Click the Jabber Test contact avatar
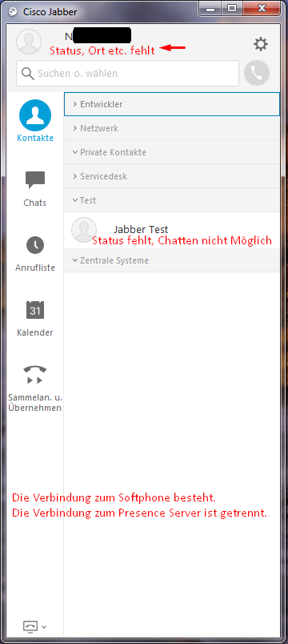This screenshot has width=288, height=644. tap(84, 230)
